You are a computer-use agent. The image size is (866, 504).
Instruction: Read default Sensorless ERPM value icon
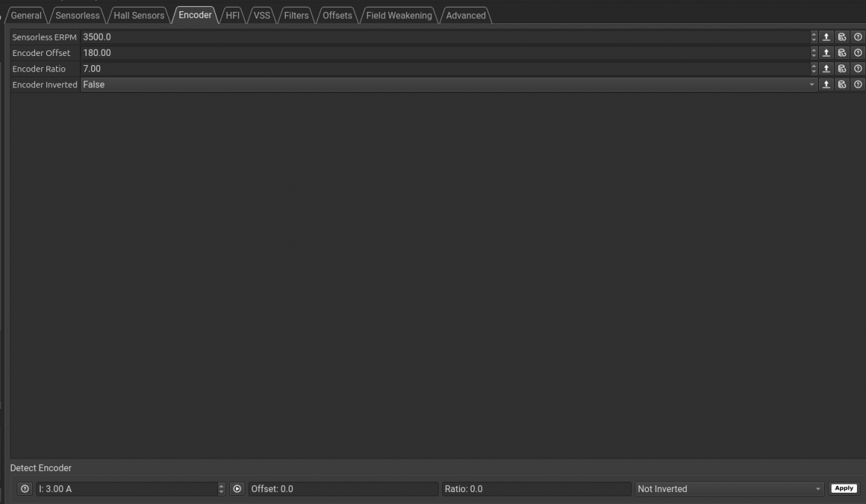tap(842, 37)
